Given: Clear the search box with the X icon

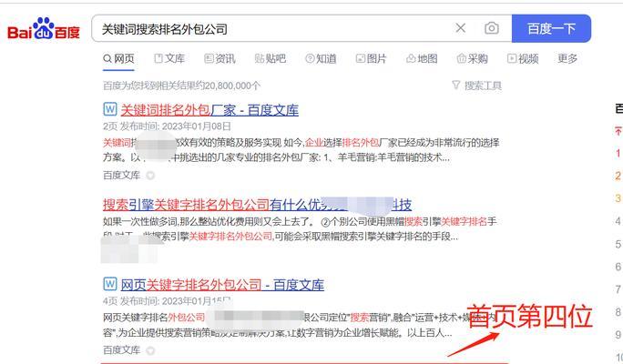Looking at the screenshot, I should click(461, 28).
